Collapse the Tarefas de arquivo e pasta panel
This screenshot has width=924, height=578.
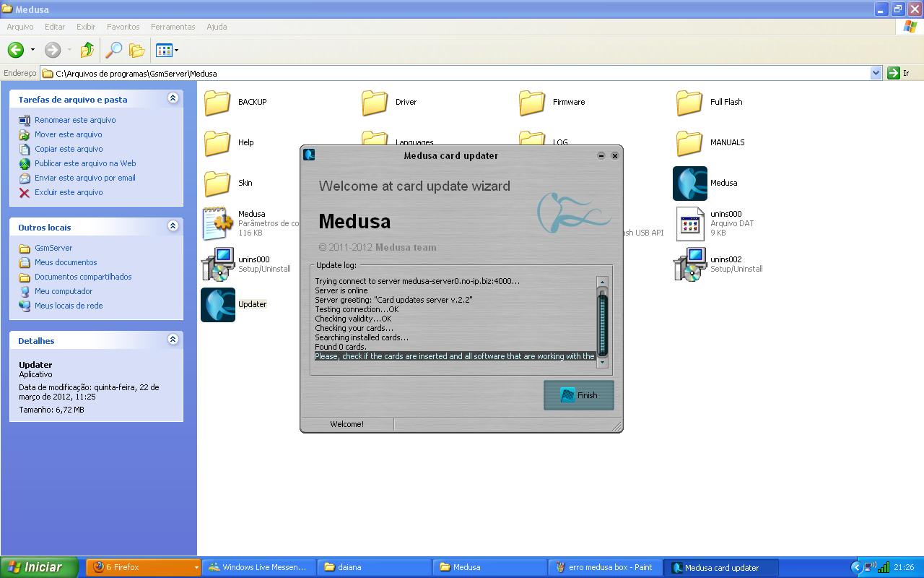pyautogui.click(x=173, y=98)
